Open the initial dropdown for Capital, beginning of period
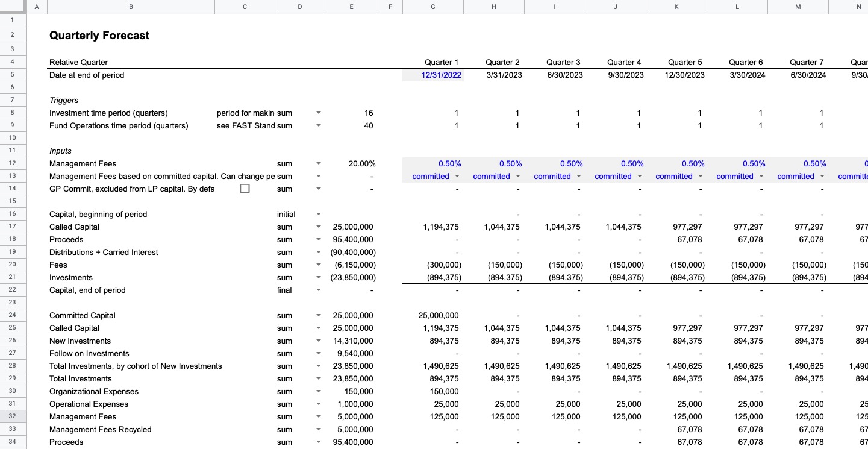Viewport: 868px width, 449px height. pyautogui.click(x=319, y=214)
